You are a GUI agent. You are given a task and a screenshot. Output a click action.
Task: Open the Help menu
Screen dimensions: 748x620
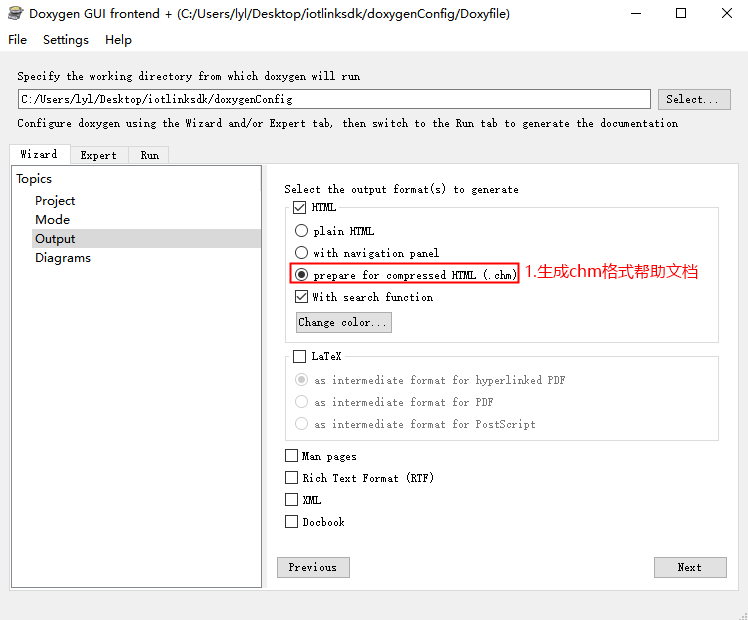coord(118,40)
